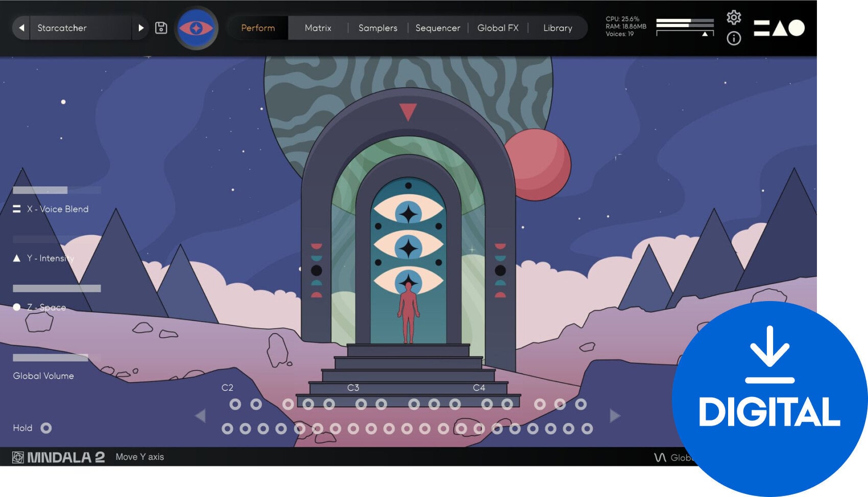Toggle the C4 key circle
The image size is (868, 497).
point(479,429)
